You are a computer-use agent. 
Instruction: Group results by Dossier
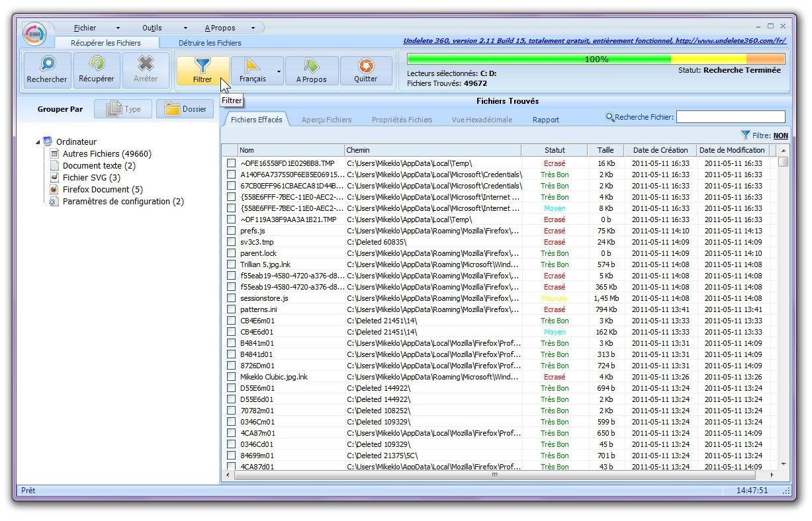185,108
